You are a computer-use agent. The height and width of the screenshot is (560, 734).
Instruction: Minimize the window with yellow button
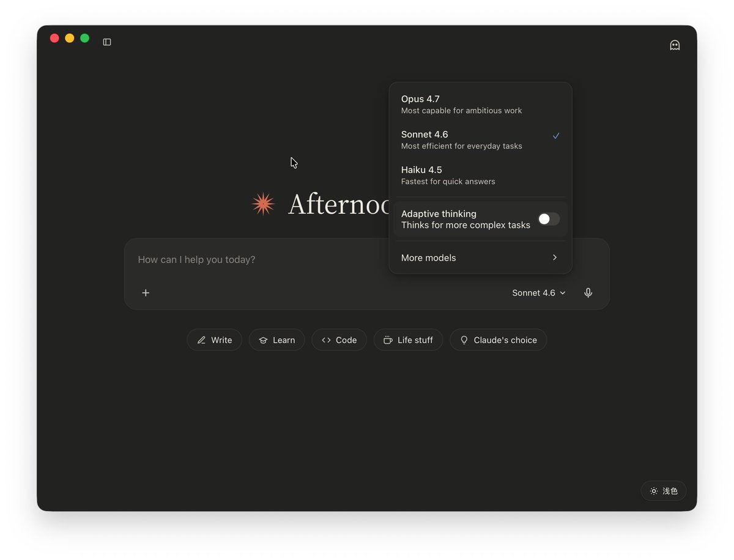tap(70, 38)
